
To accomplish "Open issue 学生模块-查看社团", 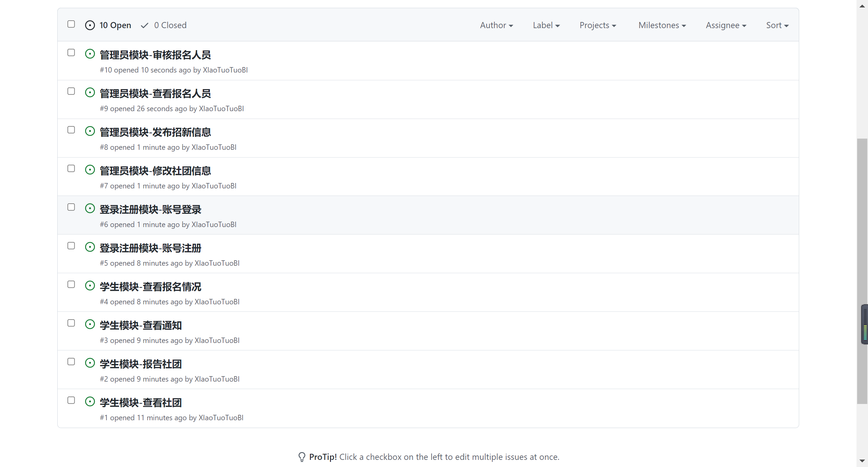I will (x=141, y=402).
